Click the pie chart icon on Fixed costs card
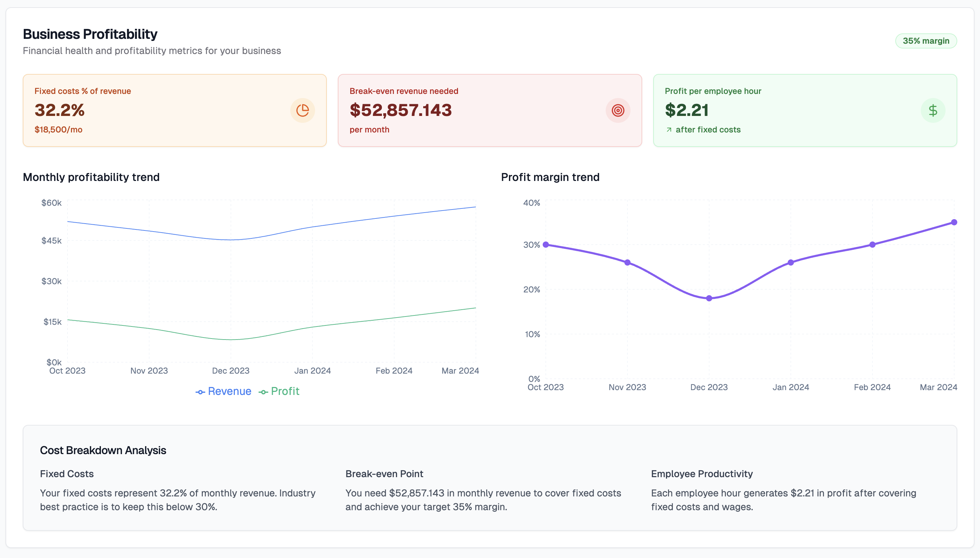Screen dimensions: 980x558 [303, 110]
